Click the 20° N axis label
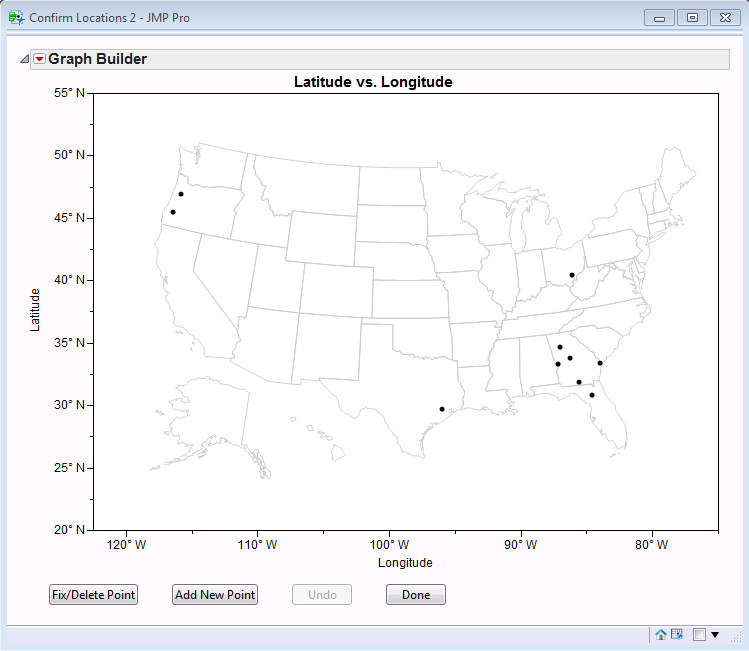This screenshot has height=651, width=749. coord(69,530)
